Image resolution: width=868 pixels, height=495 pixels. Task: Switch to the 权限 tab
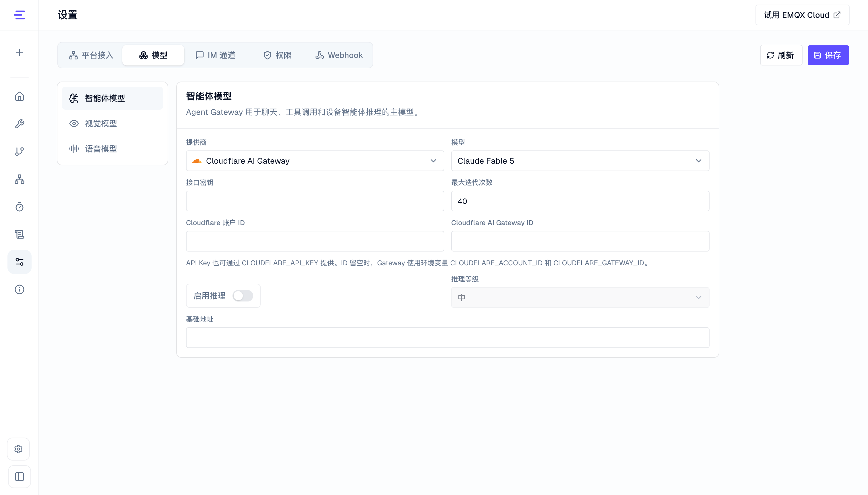[278, 55]
